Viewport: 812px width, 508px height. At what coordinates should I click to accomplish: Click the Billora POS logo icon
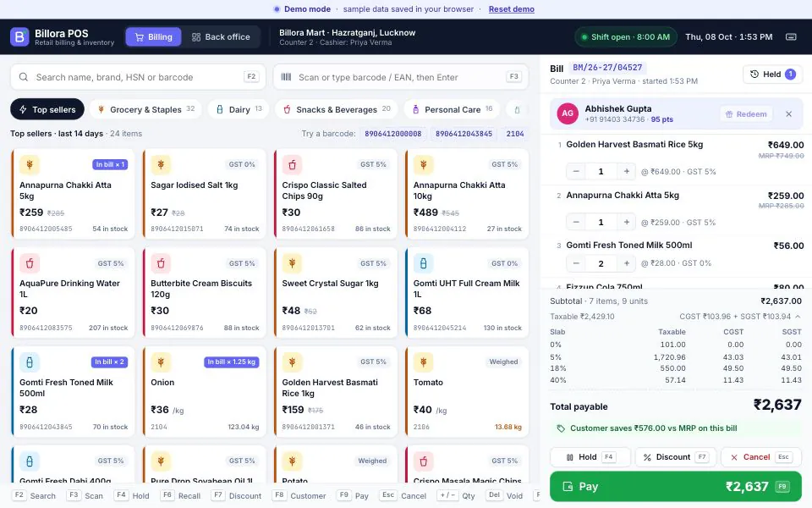click(19, 36)
